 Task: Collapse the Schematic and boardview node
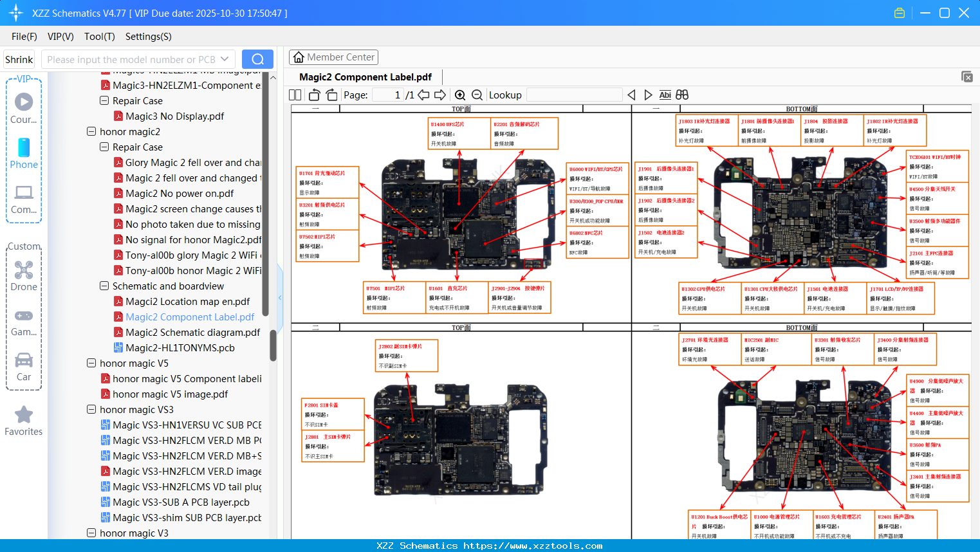[104, 286]
